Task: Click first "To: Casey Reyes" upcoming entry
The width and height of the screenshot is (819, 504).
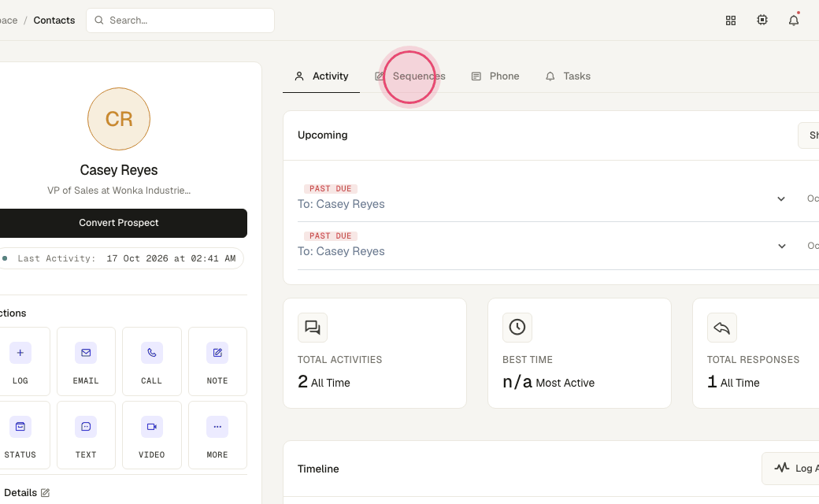Action: pos(341,204)
